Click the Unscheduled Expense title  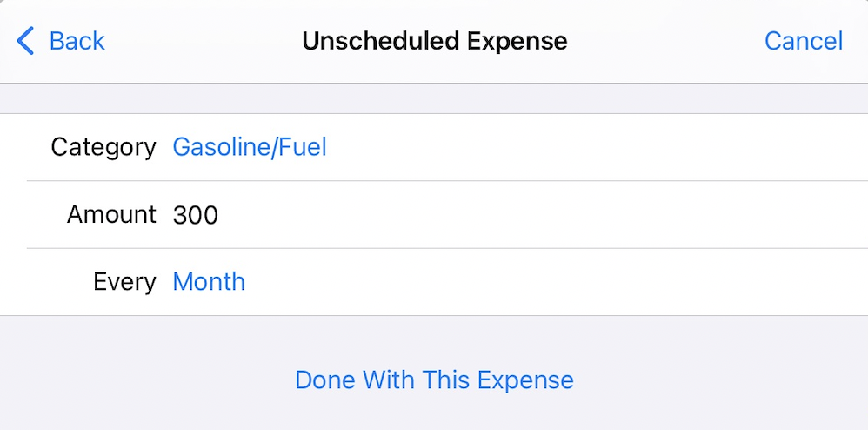tap(434, 41)
